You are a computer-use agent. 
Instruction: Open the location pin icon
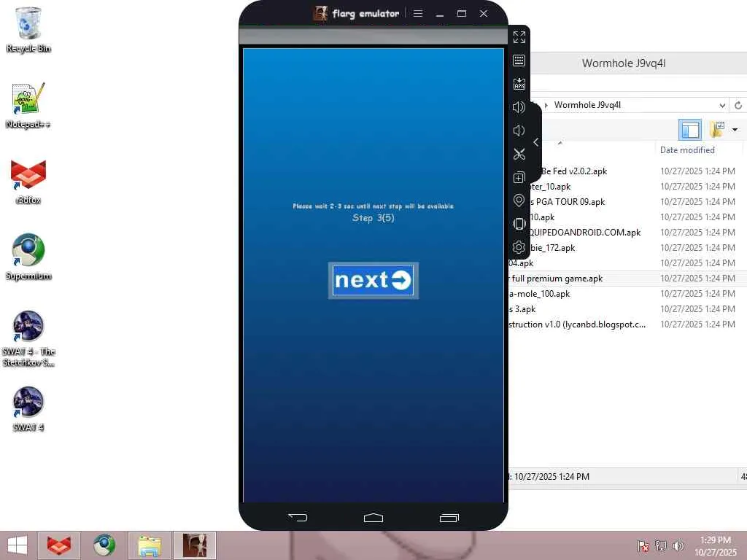click(519, 201)
